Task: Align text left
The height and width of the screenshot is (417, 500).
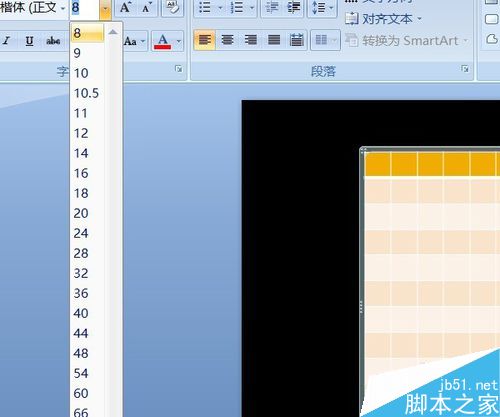Action: click(205, 40)
